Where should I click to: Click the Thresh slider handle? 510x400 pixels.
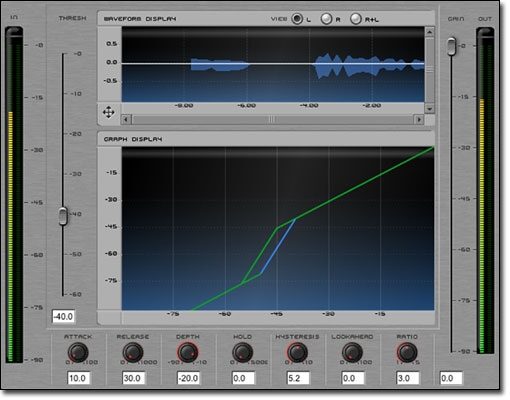63,216
